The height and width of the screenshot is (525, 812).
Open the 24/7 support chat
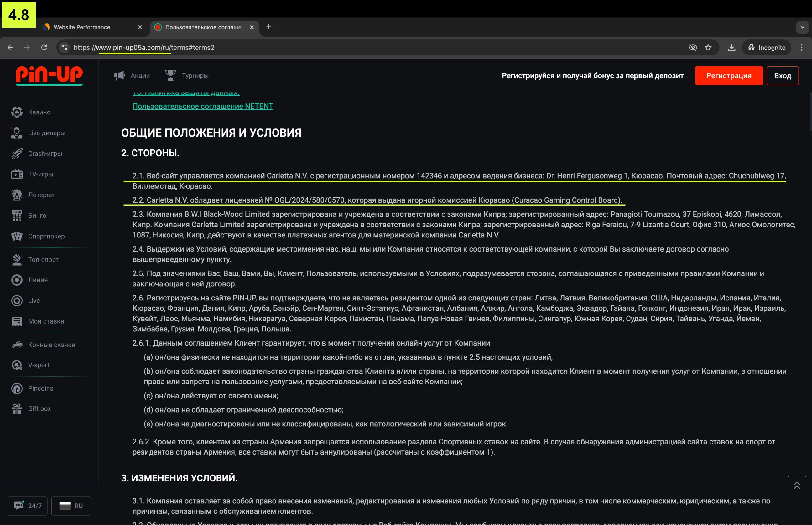28,506
